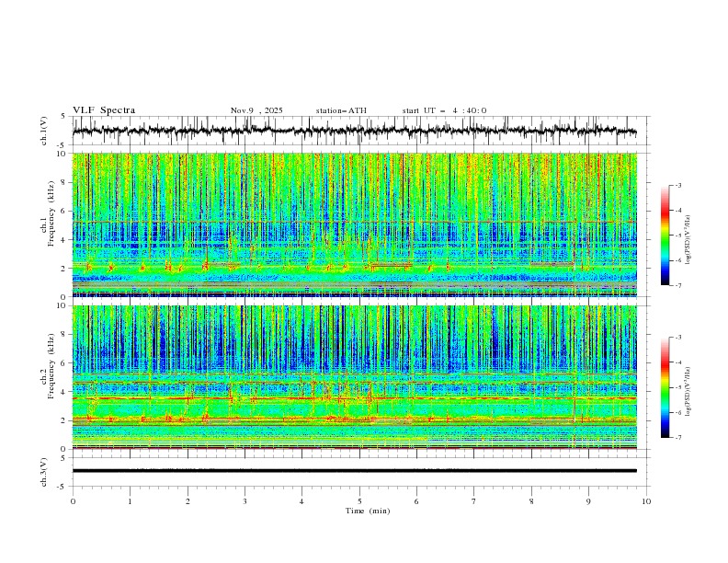Click the ch.1 colorbar 'log(PSD)(V²/Hz)' label

[688, 240]
